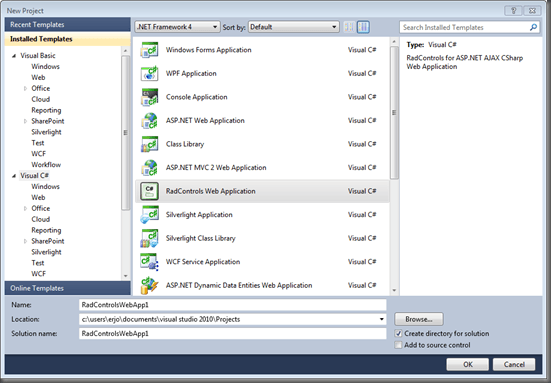The width and height of the screenshot is (551, 383).
Task: Click the WPF Application template icon
Action: [x=149, y=73]
